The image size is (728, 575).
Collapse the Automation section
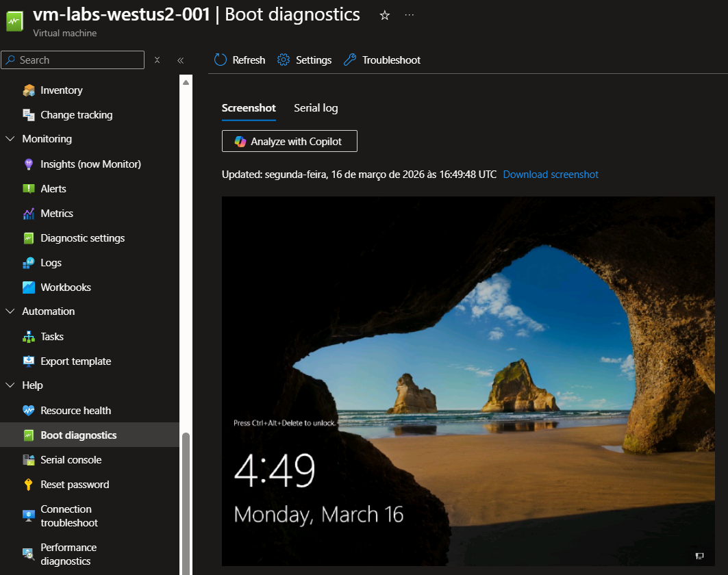click(x=10, y=311)
